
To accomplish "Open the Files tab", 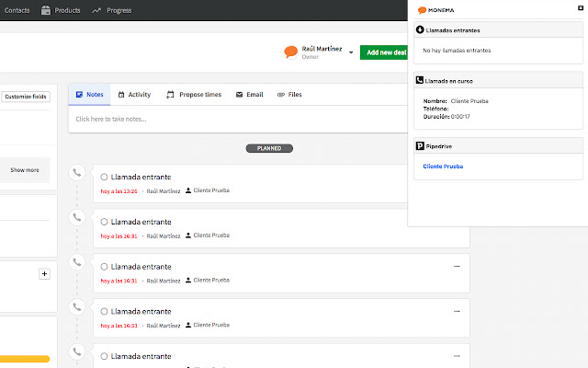I will [x=289, y=95].
